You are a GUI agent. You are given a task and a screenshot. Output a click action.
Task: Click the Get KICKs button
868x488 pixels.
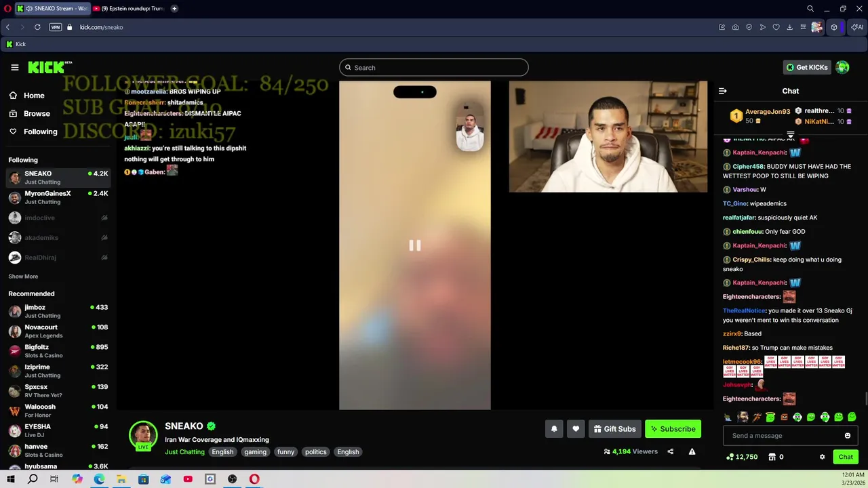(x=807, y=67)
